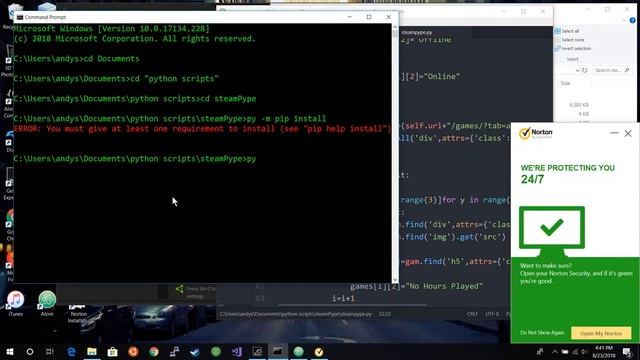Screen dimensions: 640x360
Task: Click the Command Prompt vertical scrollbar
Action: (395, 153)
